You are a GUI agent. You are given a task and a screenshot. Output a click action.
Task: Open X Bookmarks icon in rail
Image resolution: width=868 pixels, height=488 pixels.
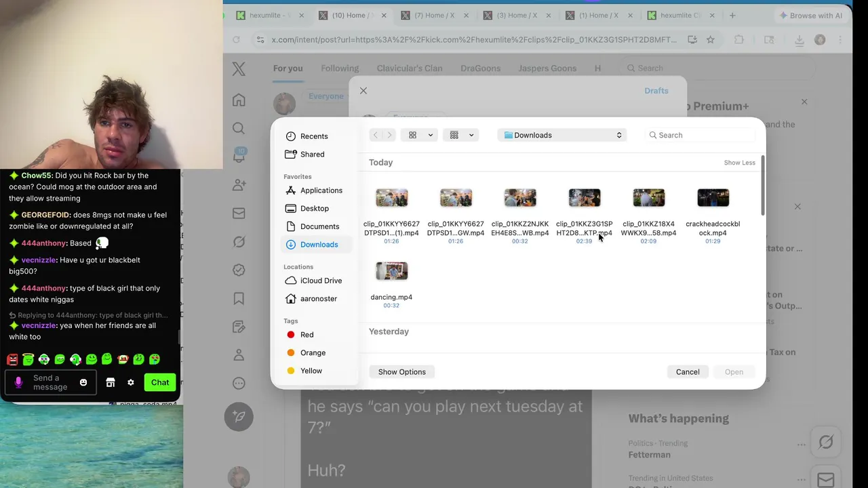[239, 298]
